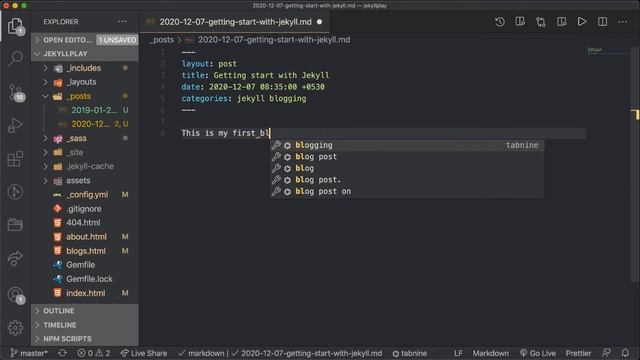Screen dimensions: 640x360
Task: Open about.html in the explorer
Action: [x=85, y=237]
